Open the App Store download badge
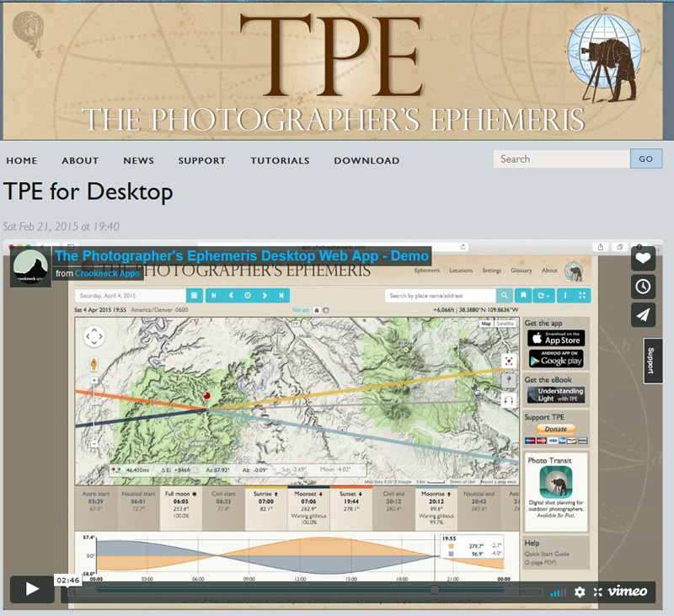The image size is (674, 616). point(556,338)
